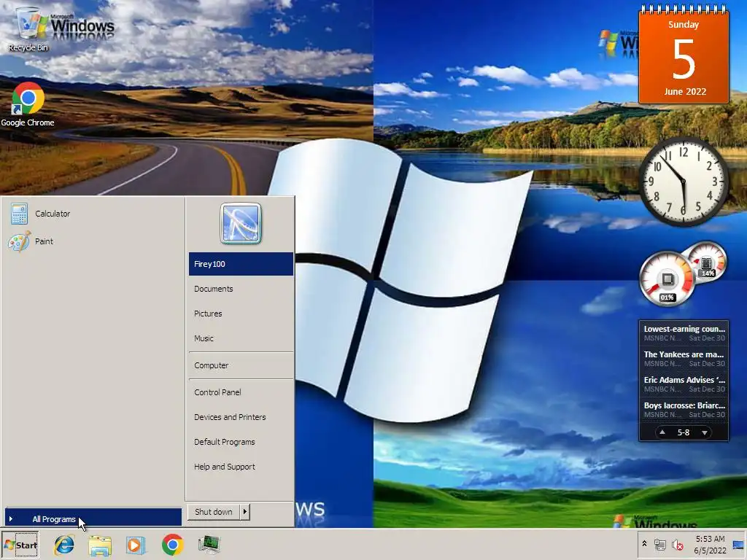Open the Recycle Bin desktop icon
Screen dimensions: 747x560
click(x=28, y=28)
